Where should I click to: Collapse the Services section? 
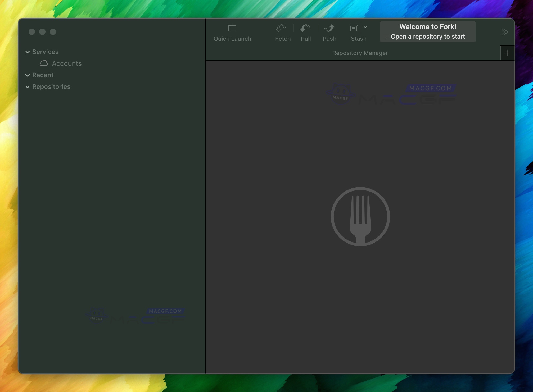click(28, 52)
